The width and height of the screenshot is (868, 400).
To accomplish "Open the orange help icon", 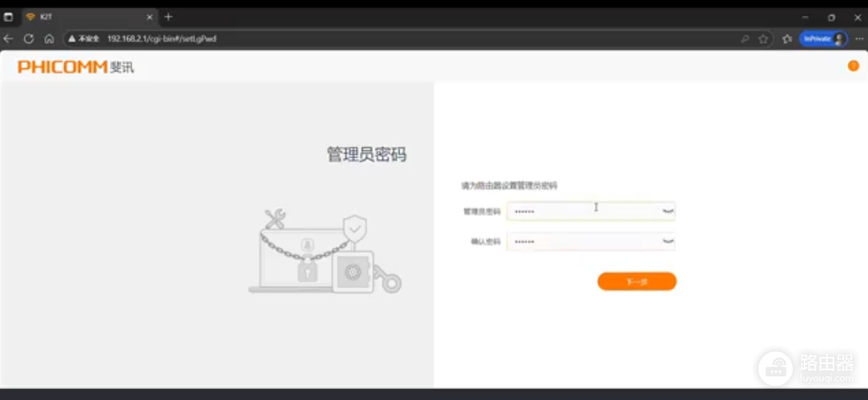I will [853, 66].
